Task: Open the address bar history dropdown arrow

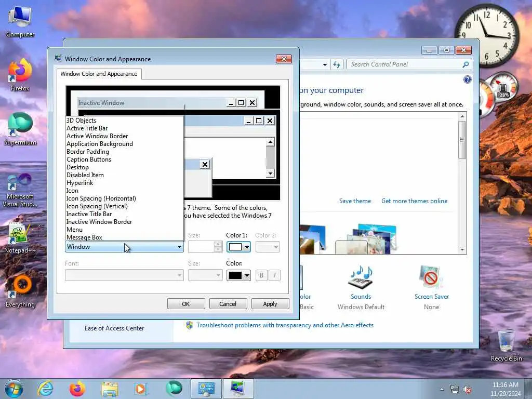Action: tap(325, 64)
